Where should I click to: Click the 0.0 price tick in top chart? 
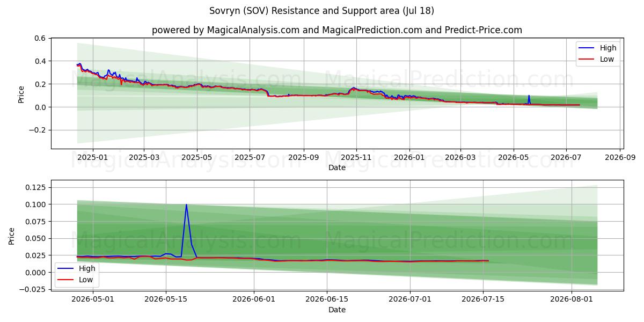pos(40,107)
